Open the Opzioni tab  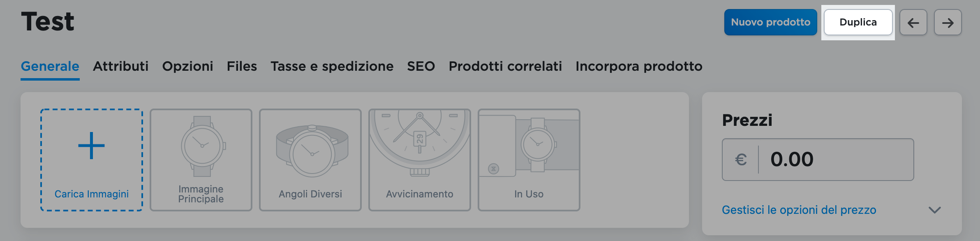tap(187, 66)
